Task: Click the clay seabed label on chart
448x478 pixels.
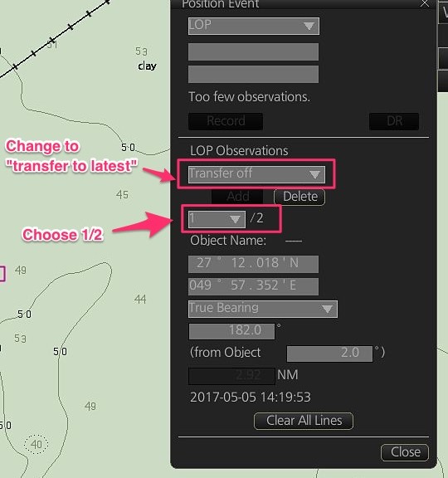Action: [x=147, y=66]
